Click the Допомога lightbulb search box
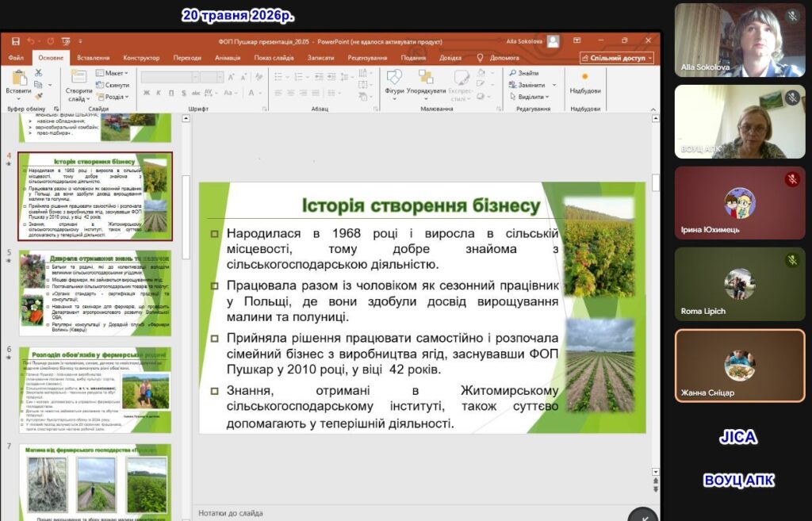 click(498, 58)
